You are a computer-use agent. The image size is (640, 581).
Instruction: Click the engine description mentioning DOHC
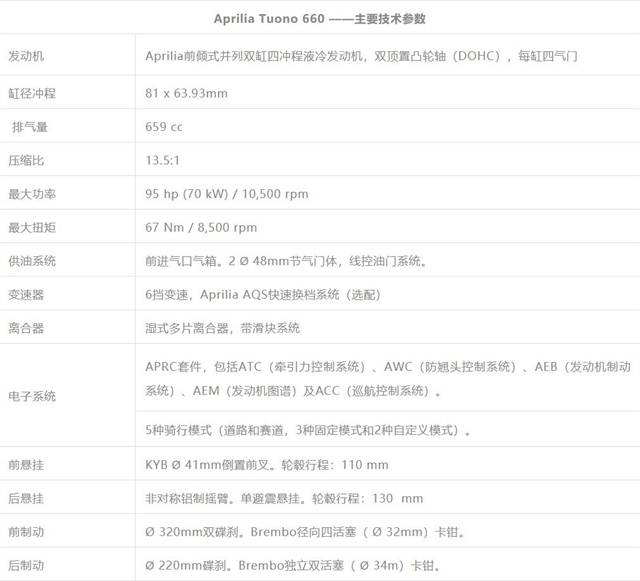coord(361,56)
